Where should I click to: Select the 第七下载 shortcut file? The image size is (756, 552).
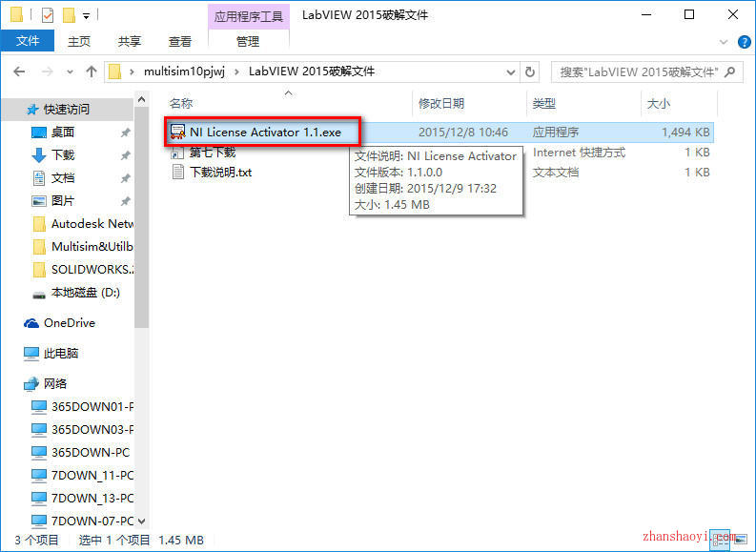(x=213, y=153)
